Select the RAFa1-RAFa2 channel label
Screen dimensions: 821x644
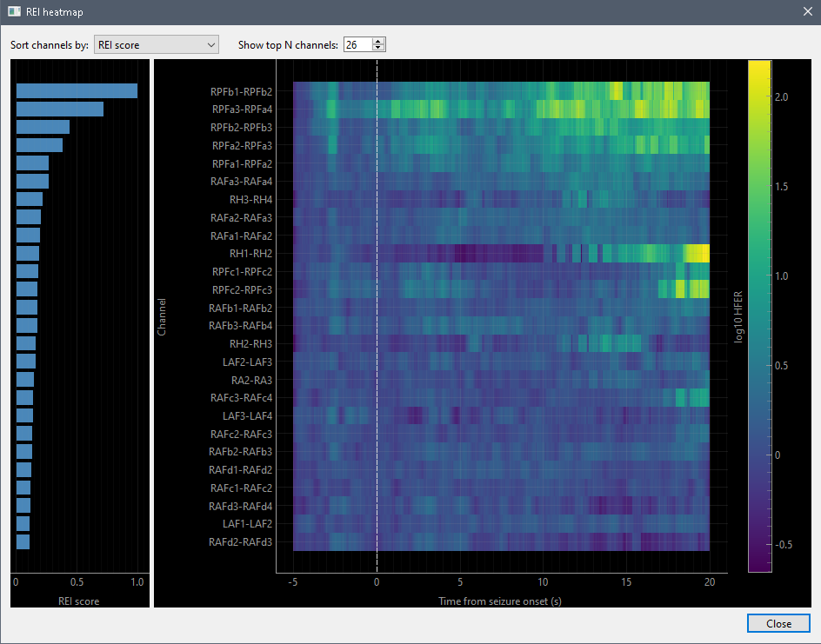pyautogui.click(x=241, y=236)
